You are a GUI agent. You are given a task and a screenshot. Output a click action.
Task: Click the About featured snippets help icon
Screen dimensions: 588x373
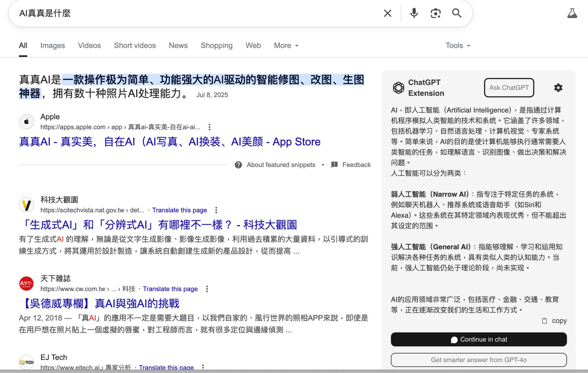tap(238, 165)
